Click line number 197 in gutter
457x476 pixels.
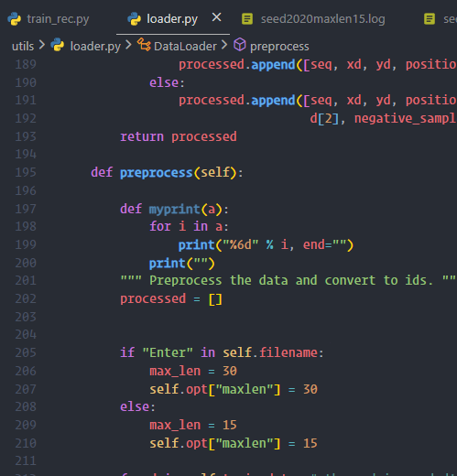point(26,209)
